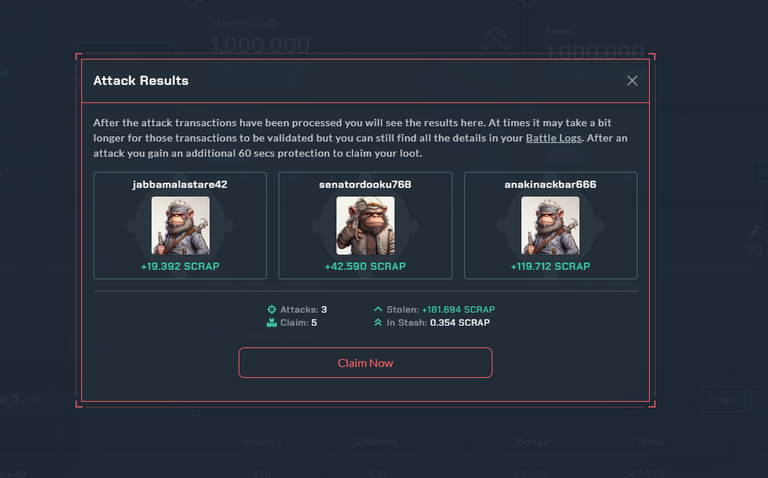
Task: Click the +42.590 SCRAP reward text
Action: (365, 266)
